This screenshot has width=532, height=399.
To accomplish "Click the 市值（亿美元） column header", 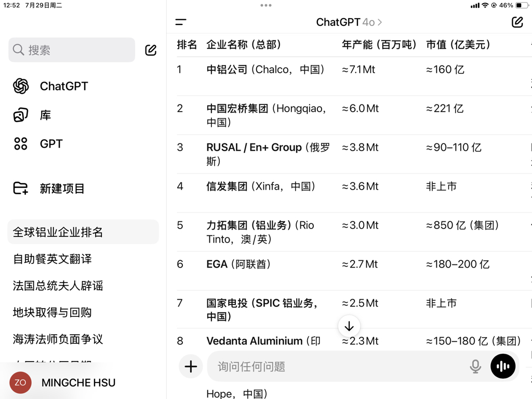I will click(x=458, y=45).
